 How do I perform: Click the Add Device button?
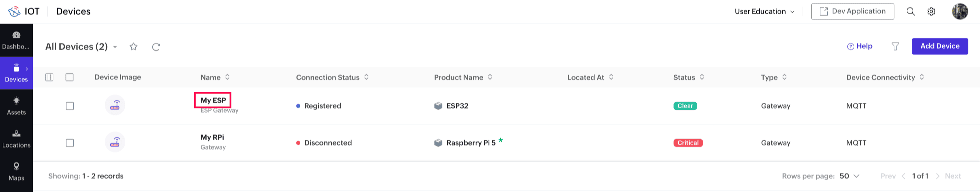940,46
